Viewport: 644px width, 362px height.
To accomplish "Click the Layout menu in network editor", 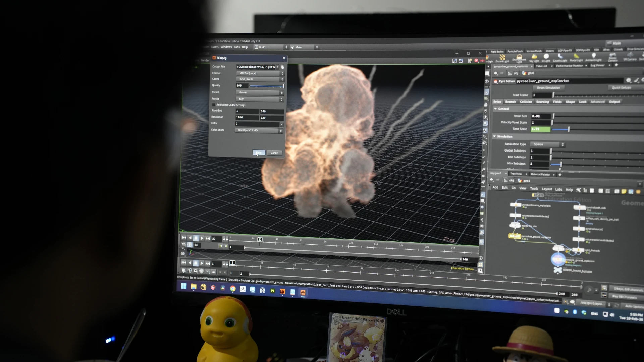I will pos(547,189).
